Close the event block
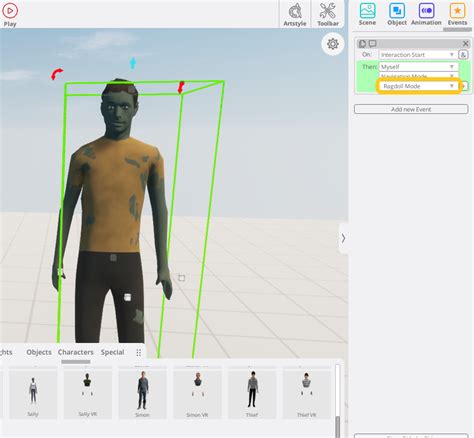Image resolution: width=474 pixels, height=438 pixels. click(x=465, y=44)
